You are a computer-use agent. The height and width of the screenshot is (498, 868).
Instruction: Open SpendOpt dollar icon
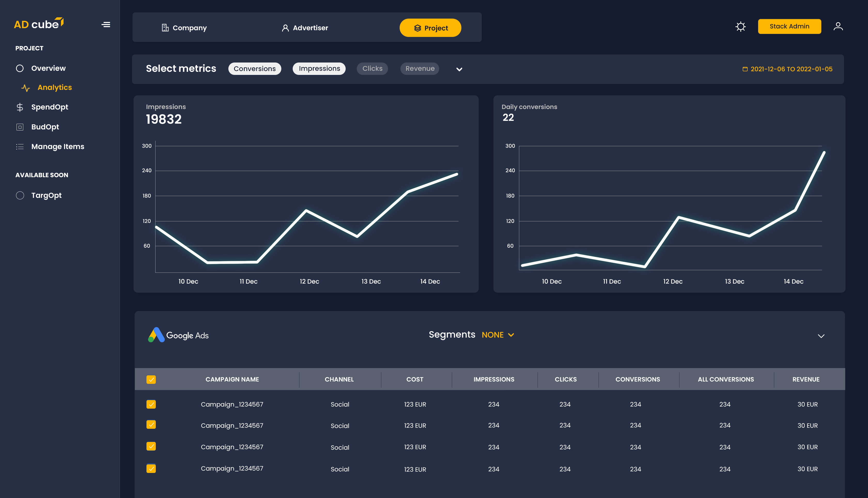(20, 107)
